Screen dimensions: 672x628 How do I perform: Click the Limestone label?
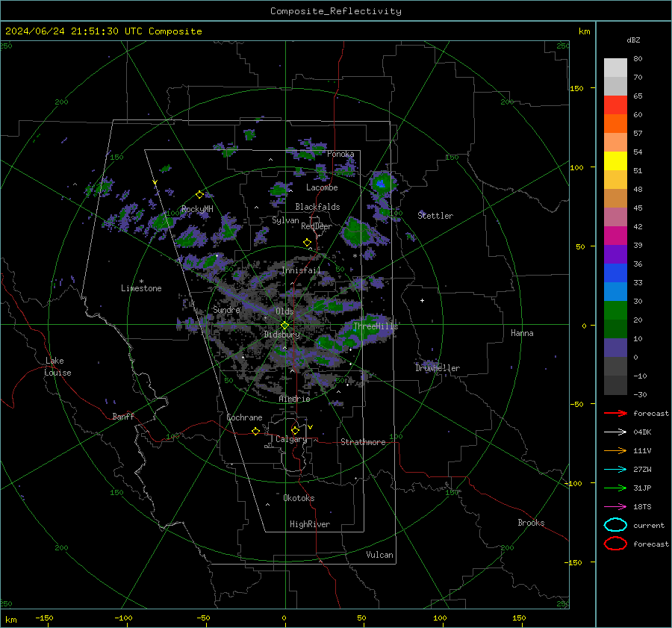click(141, 288)
